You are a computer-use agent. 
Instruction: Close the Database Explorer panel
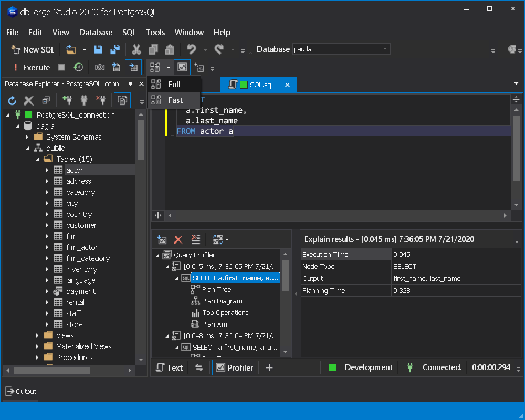[x=141, y=83]
